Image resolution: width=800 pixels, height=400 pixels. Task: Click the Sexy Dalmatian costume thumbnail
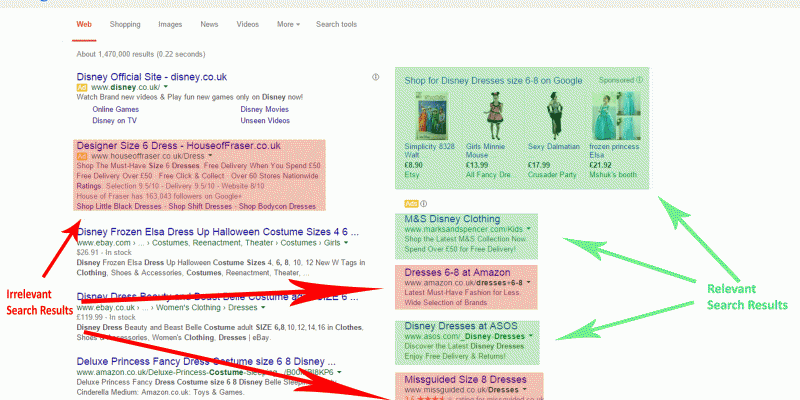tap(554, 116)
